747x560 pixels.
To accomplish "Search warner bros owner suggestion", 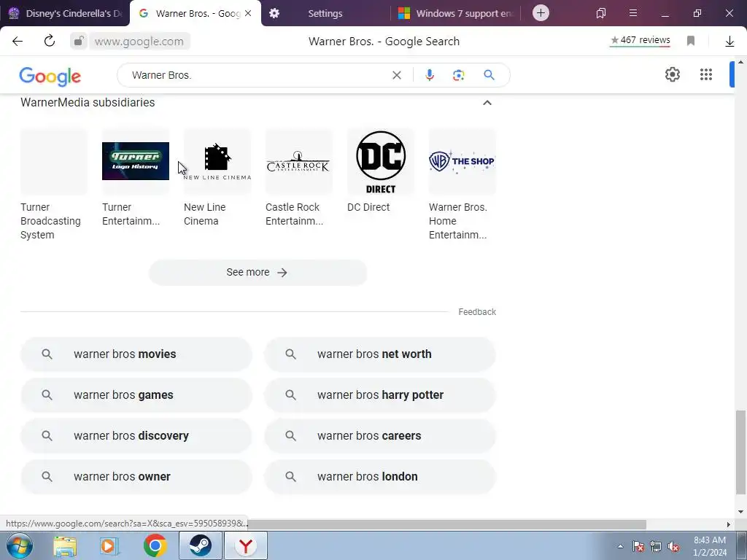I will 136,477.
